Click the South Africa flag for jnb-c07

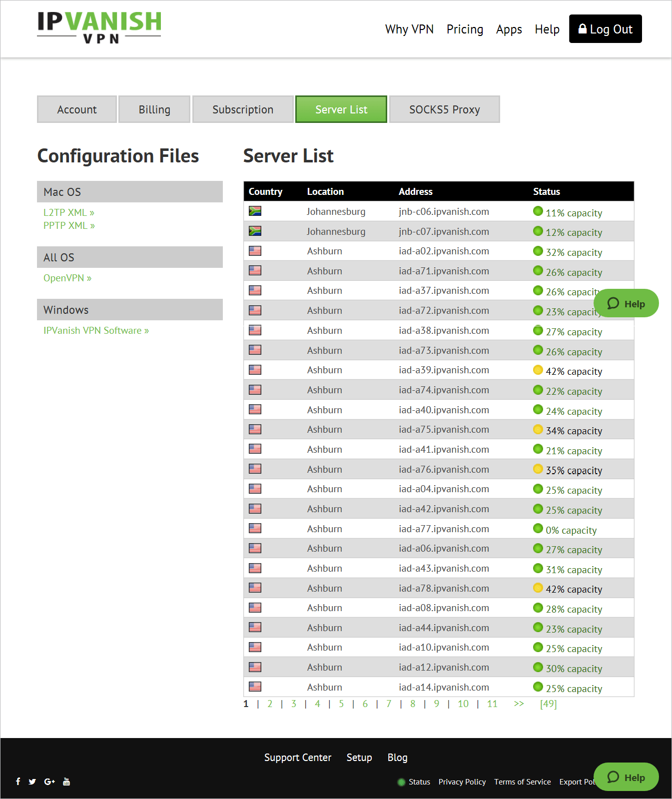(255, 231)
